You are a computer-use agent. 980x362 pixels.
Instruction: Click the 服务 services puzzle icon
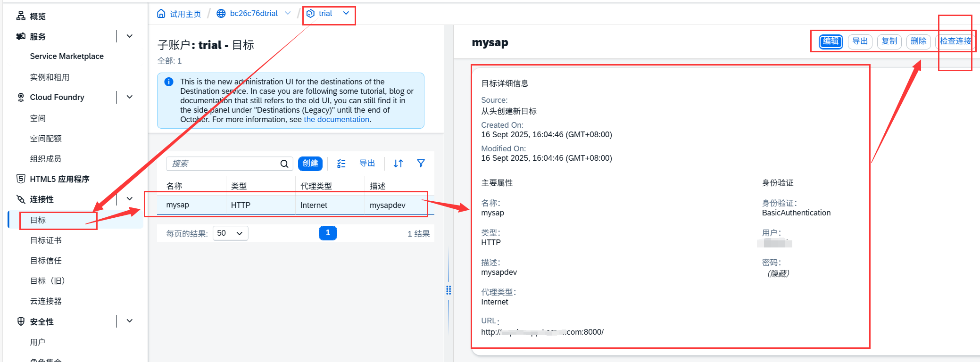coord(21,36)
